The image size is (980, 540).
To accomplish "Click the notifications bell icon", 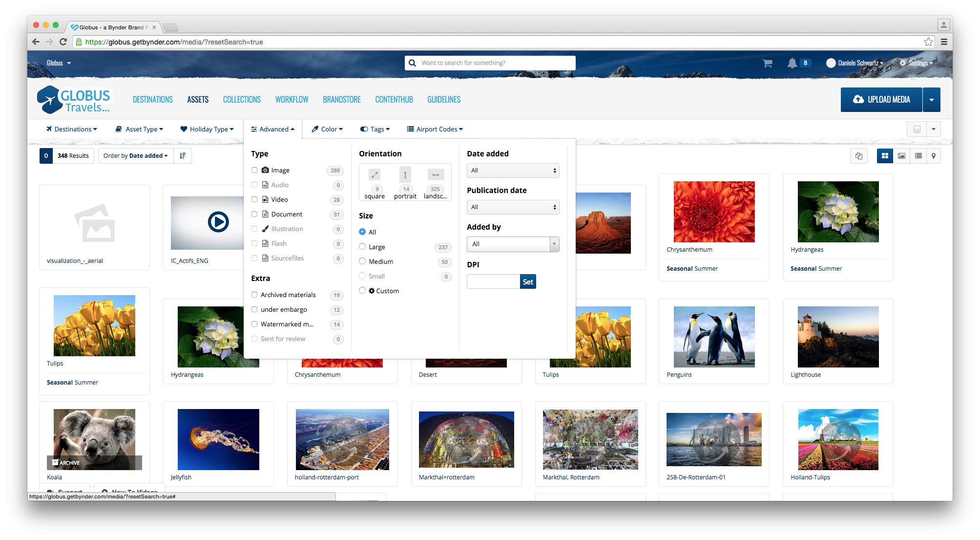I will point(792,63).
